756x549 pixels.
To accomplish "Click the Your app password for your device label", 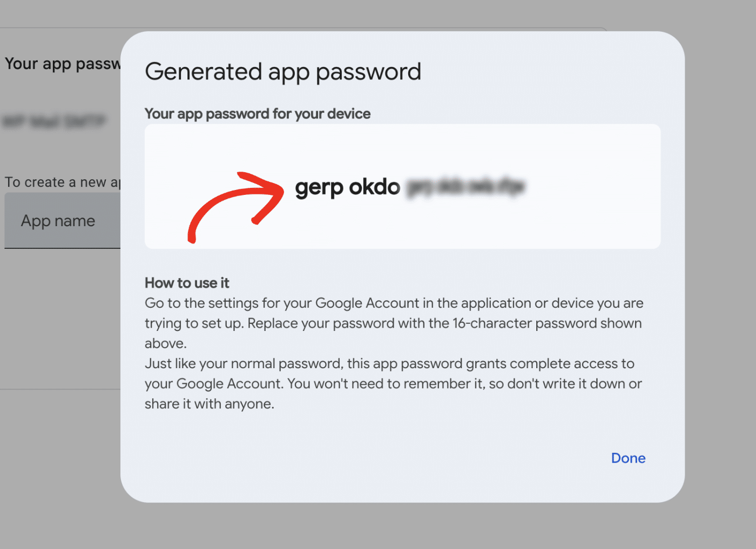I will coord(257,114).
